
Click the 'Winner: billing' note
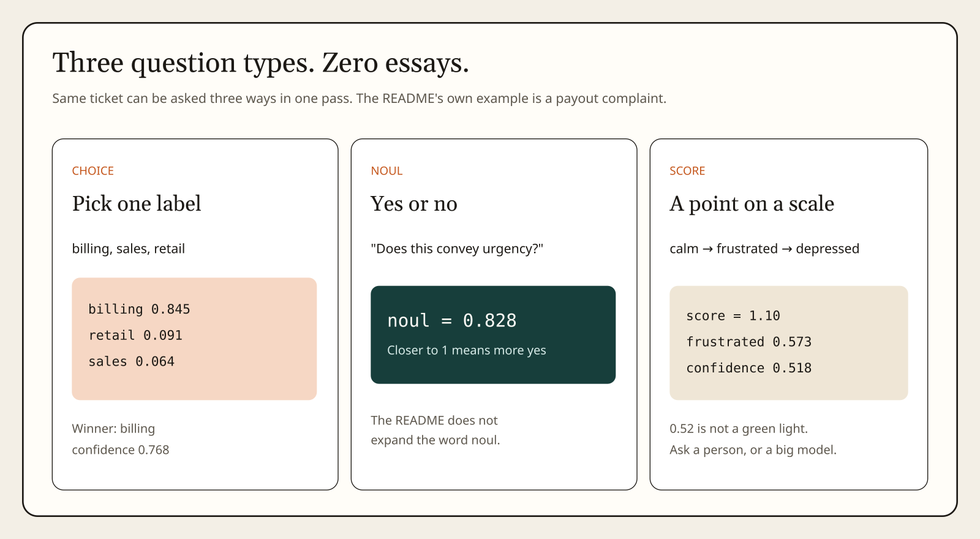coord(113,429)
